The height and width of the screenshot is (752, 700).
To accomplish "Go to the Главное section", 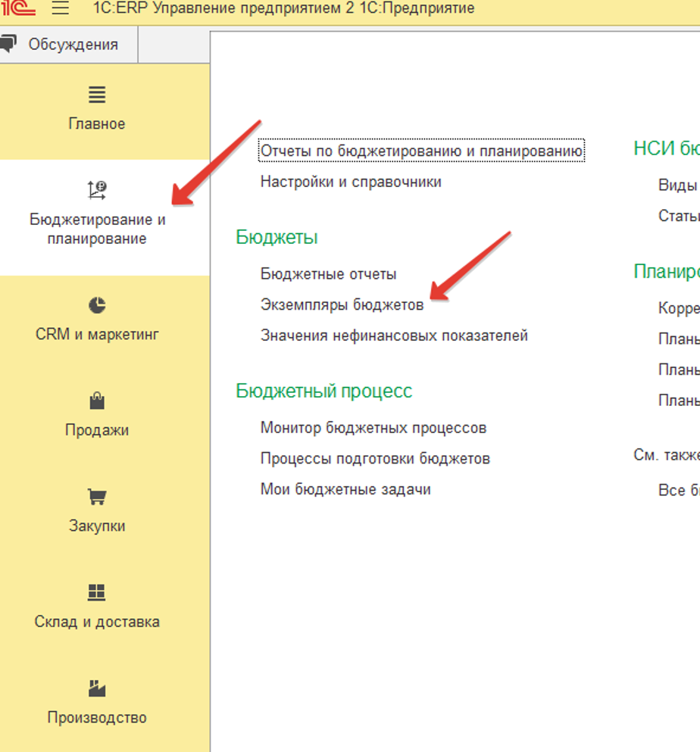I will pos(97,123).
